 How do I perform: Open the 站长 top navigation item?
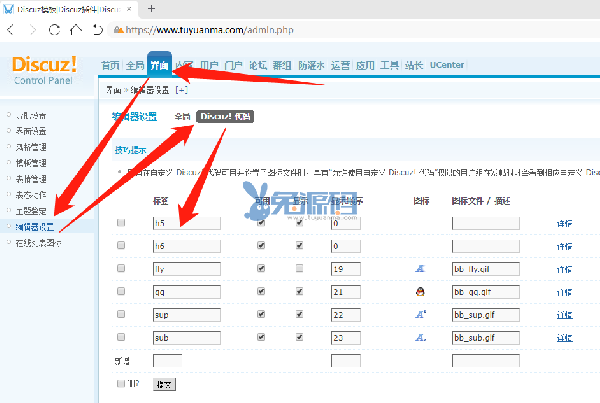pos(414,65)
